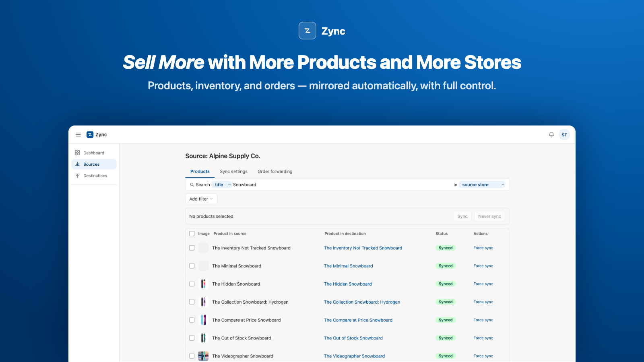Open destination link The Compare at Price Snowboard

click(x=358, y=320)
